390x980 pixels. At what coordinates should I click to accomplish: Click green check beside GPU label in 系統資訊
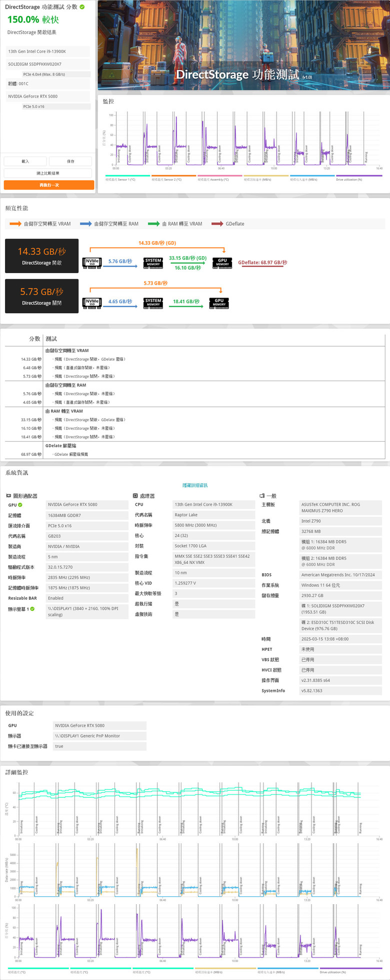tap(20, 505)
